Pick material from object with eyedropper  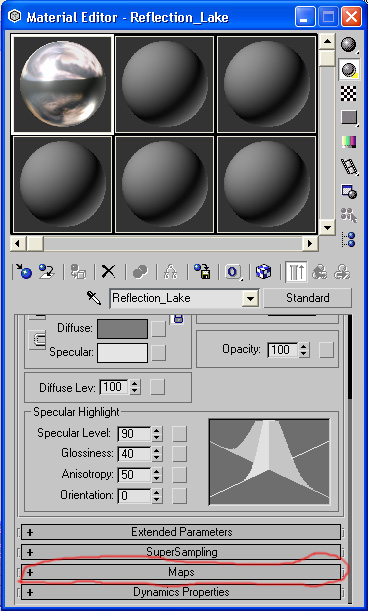94,298
